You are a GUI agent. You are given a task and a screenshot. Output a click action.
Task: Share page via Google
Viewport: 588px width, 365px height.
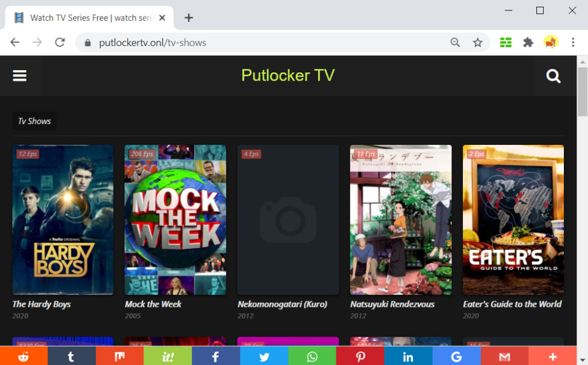point(457,356)
